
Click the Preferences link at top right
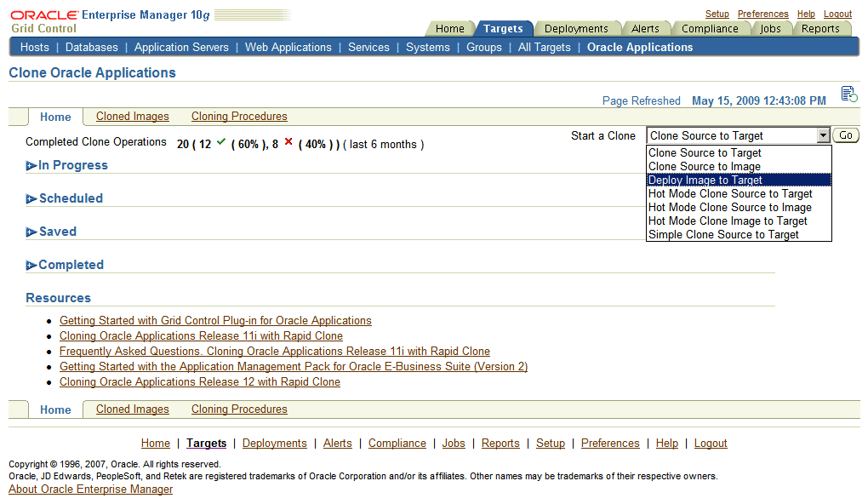click(762, 14)
